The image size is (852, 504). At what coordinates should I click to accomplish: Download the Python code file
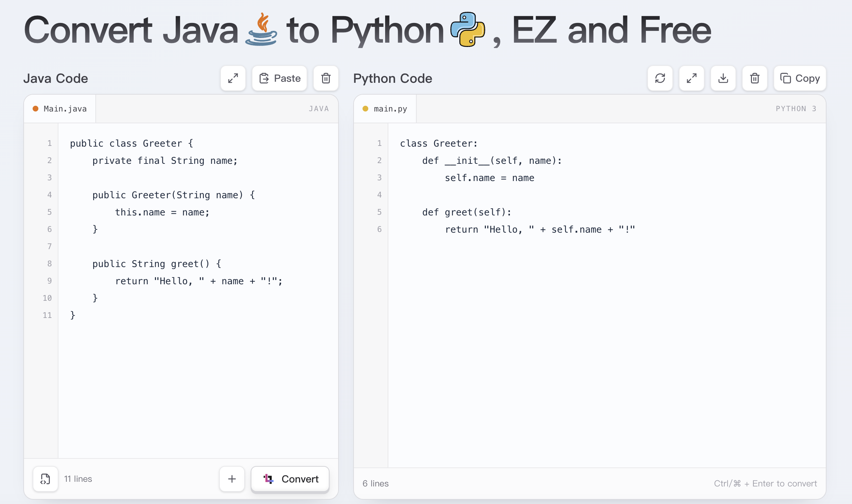pos(723,78)
